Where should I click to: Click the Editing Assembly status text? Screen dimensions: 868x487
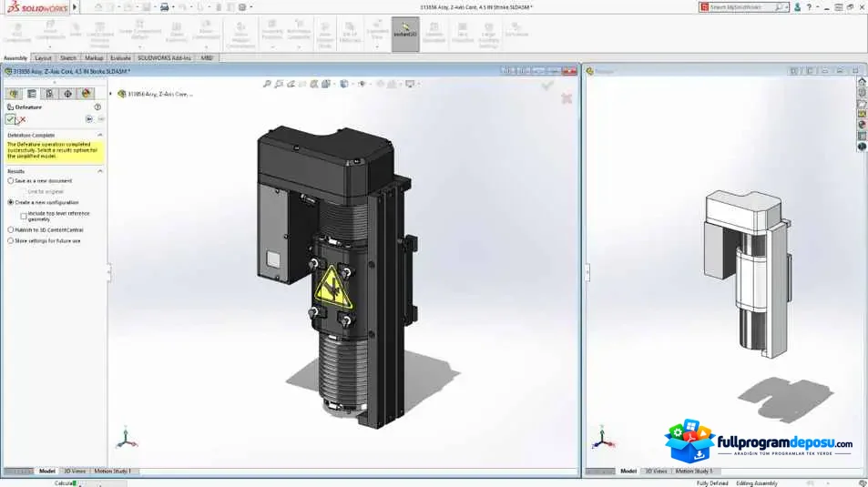click(757, 483)
